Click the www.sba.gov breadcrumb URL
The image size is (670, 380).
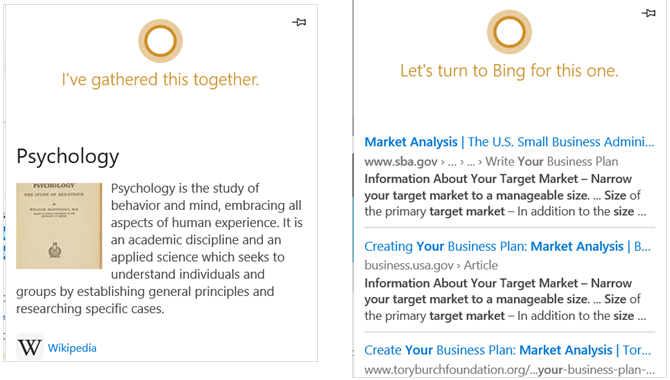pyautogui.click(x=491, y=162)
